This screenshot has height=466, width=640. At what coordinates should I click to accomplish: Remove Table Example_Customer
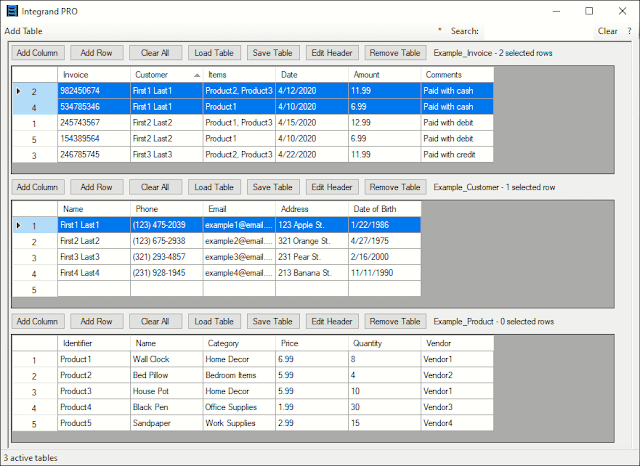click(x=395, y=187)
